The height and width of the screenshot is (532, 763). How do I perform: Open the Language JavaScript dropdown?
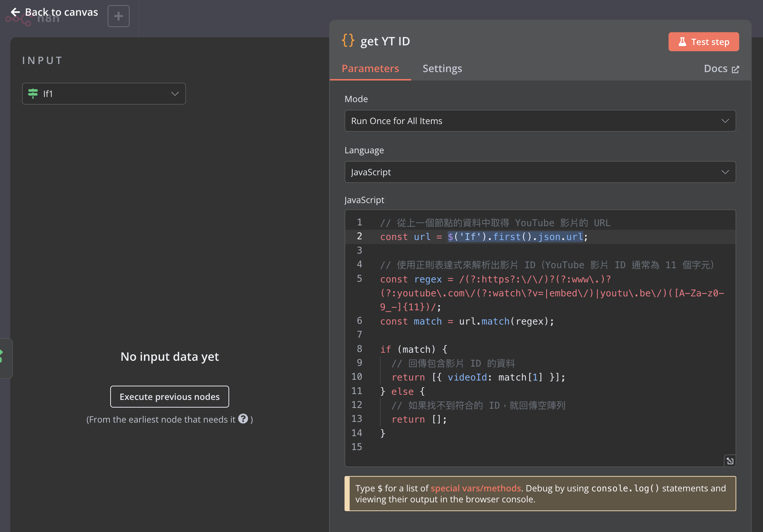pyautogui.click(x=540, y=172)
